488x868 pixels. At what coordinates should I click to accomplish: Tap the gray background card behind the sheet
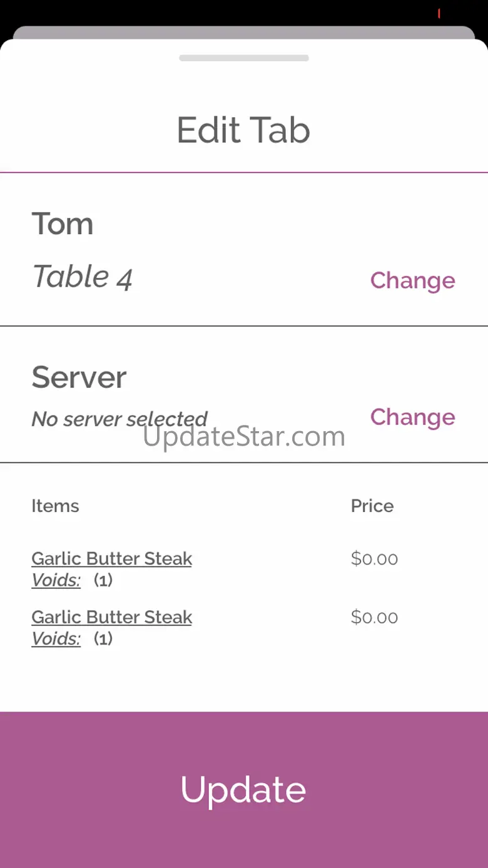tap(244, 32)
